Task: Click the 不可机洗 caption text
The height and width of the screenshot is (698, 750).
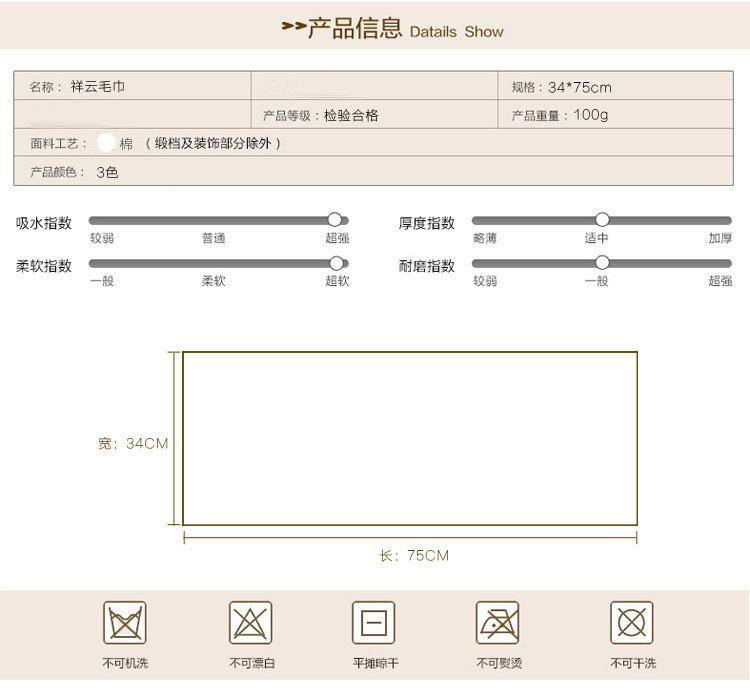Action: click(x=125, y=663)
